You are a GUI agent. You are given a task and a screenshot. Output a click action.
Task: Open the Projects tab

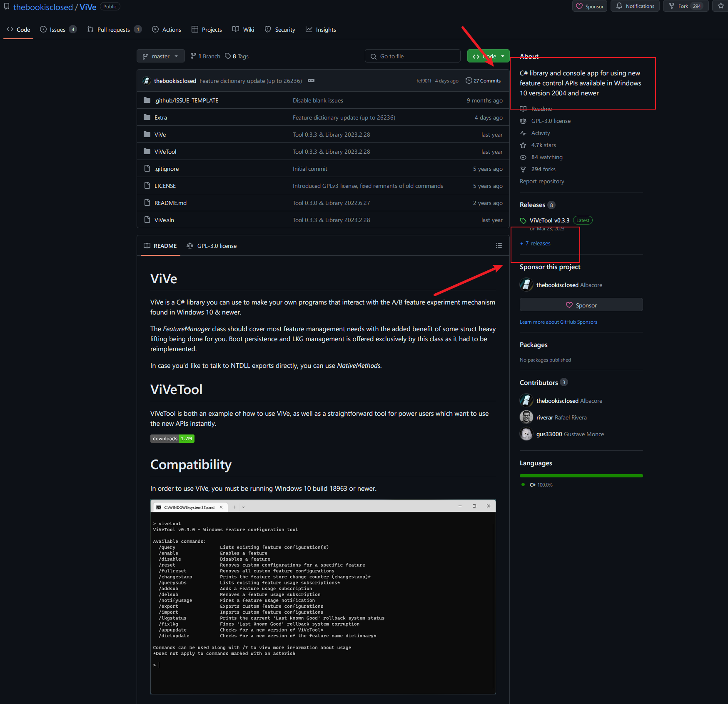pos(207,30)
